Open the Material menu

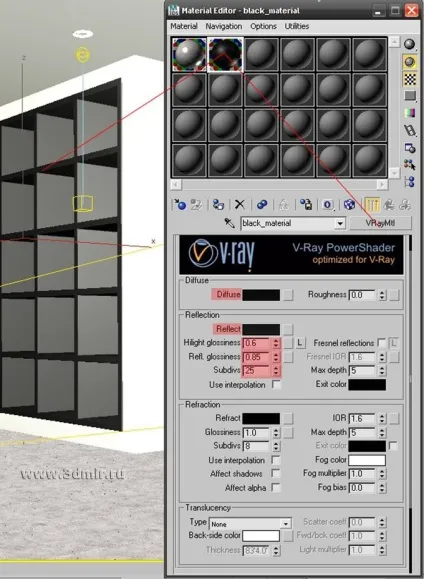pyautogui.click(x=184, y=26)
